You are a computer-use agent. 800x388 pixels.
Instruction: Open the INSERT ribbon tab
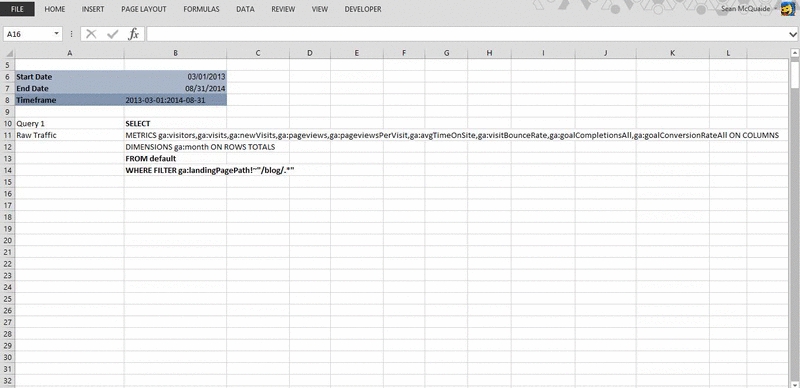pos(93,9)
